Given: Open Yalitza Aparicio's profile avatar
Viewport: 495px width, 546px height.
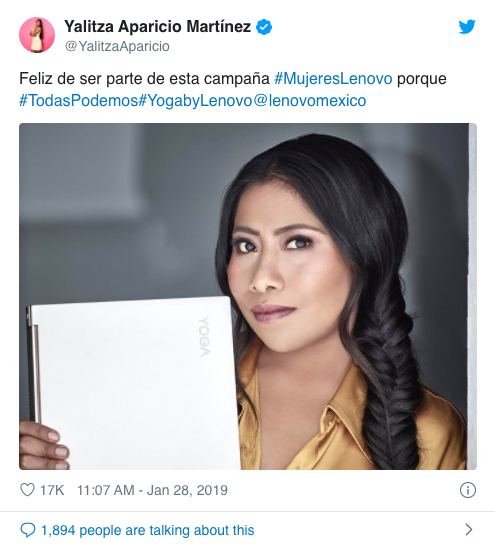Looking at the screenshot, I should (37, 35).
